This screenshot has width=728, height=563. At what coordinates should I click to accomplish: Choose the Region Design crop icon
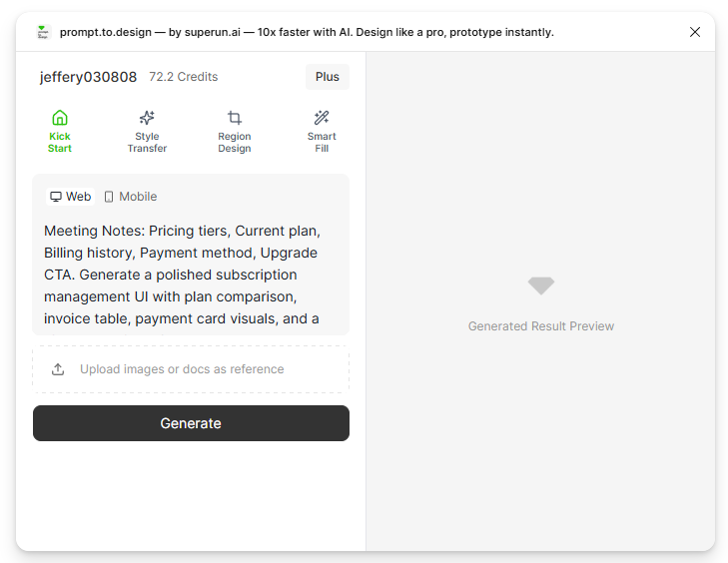[x=235, y=118]
